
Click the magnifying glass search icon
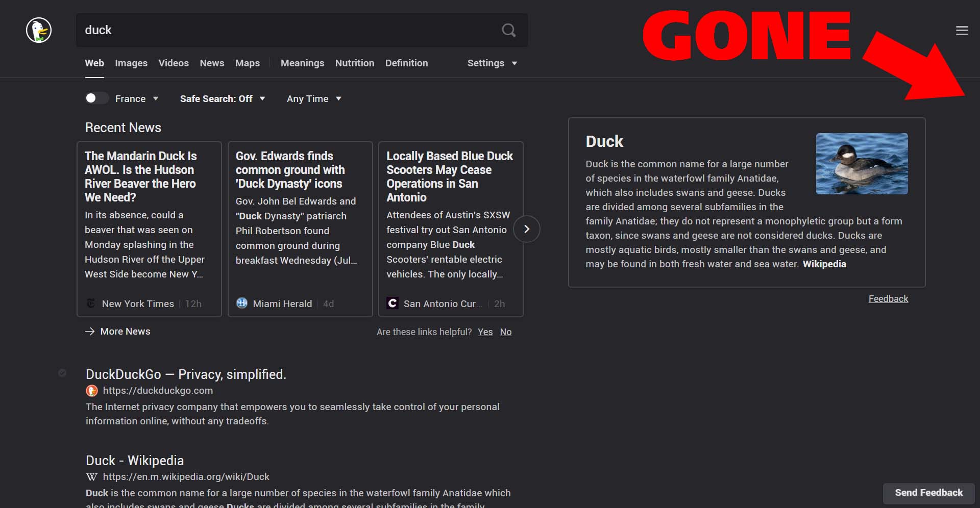[x=508, y=30]
